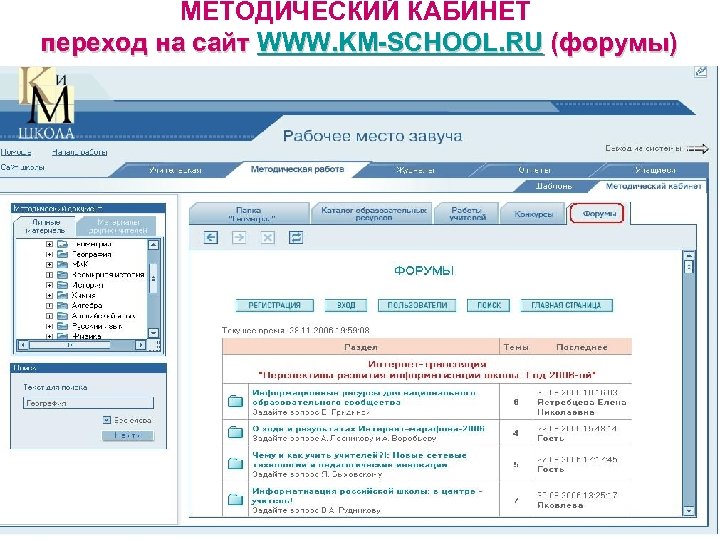720x540 pixels.
Task: Expand the Геометрия tree node
Action: pyautogui.click(x=49, y=244)
